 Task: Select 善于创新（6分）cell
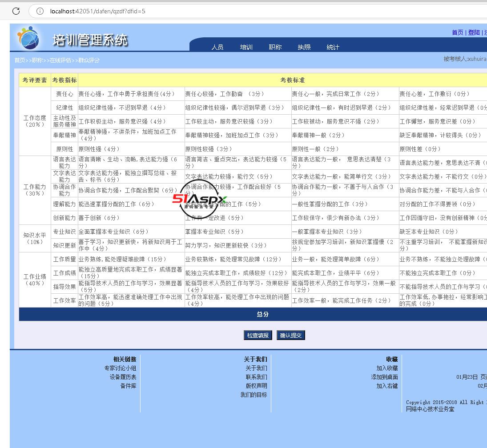click(131, 218)
